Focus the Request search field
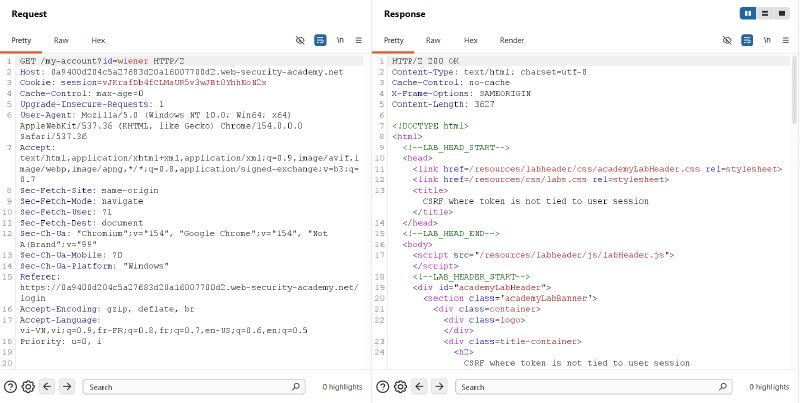The width and height of the screenshot is (800, 403). click(x=194, y=387)
